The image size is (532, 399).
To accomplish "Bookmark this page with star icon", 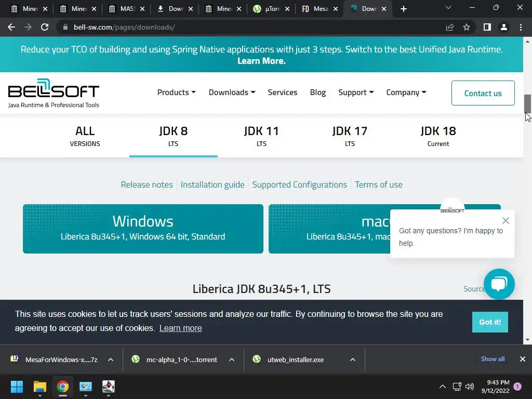I will pyautogui.click(x=467, y=27).
